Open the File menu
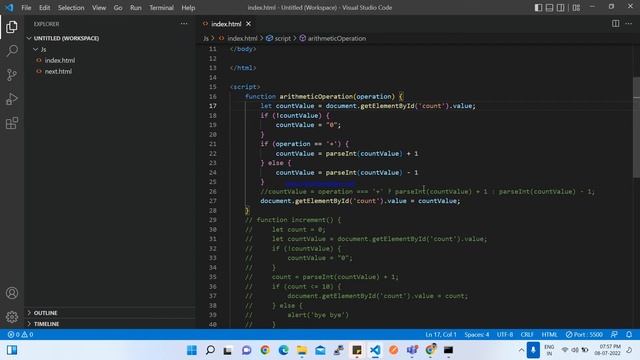This screenshot has width=640, height=360. click(x=26, y=8)
